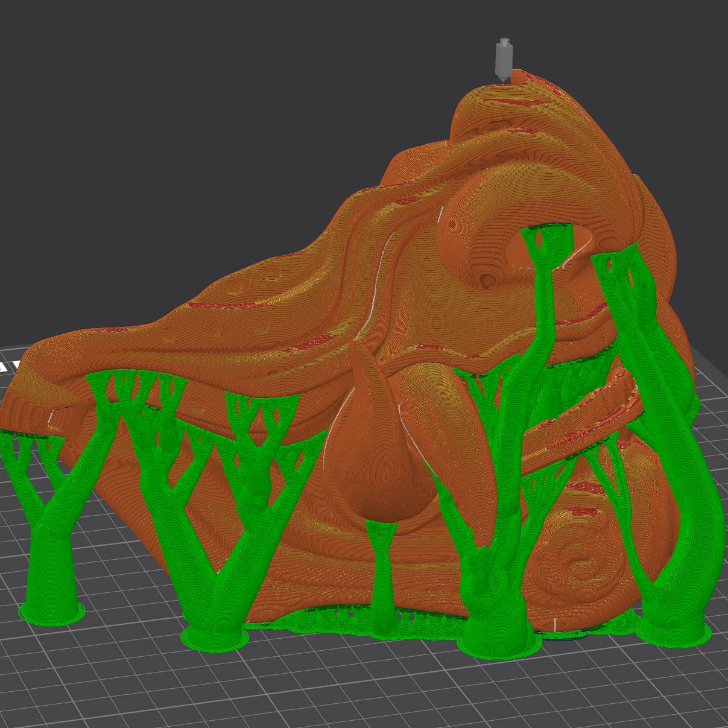Click the gray nozzle marker above the model
728x728 pixels.
(x=504, y=59)
